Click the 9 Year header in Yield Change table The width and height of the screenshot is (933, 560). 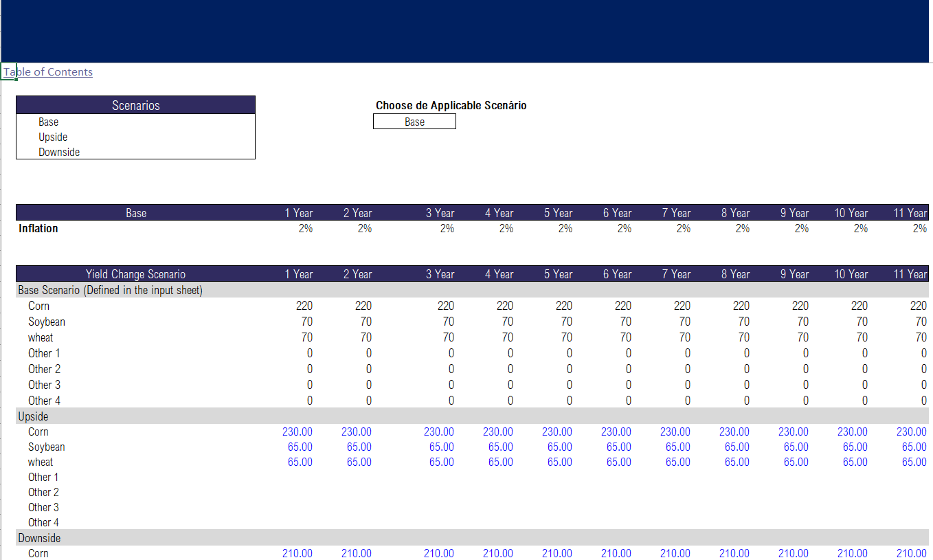[795, 274]
